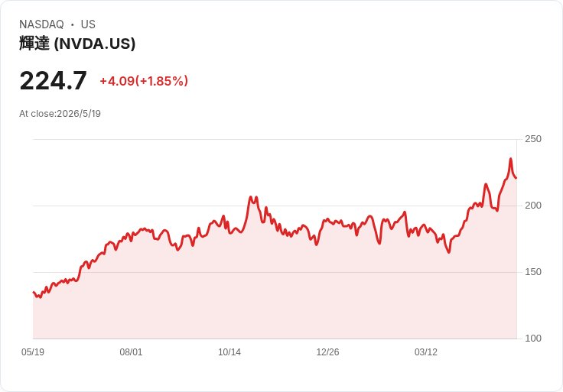
Task: Select the 200 y-axis price label
Action: coord(533,206)
